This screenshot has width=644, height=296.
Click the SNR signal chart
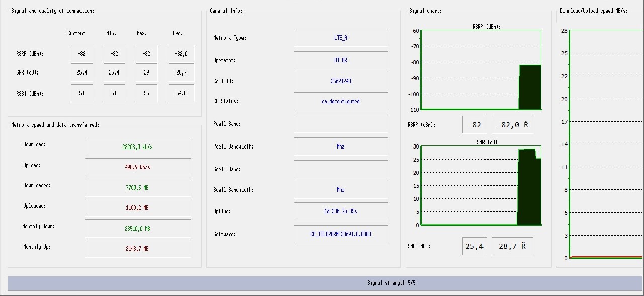[480, 185]
